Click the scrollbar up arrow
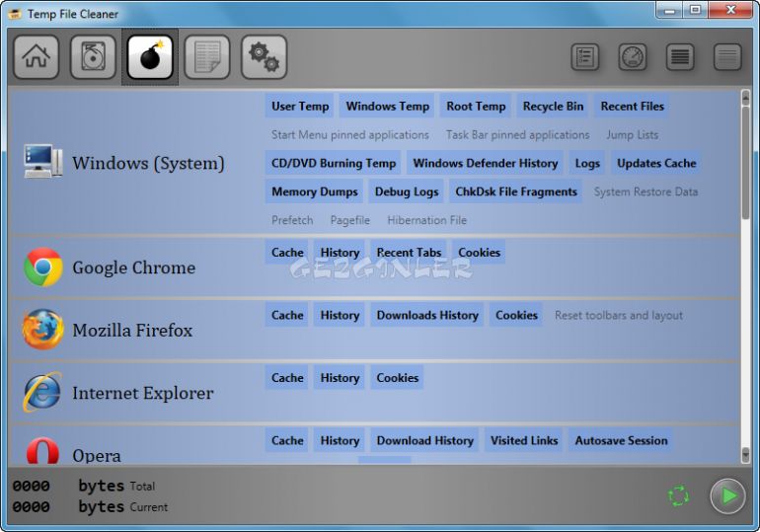760x532 pixels. pyautogui.click(x=745, y=99)
